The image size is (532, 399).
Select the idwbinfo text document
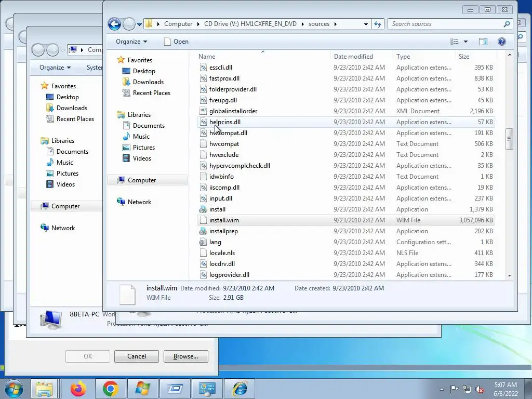[221, 177]
